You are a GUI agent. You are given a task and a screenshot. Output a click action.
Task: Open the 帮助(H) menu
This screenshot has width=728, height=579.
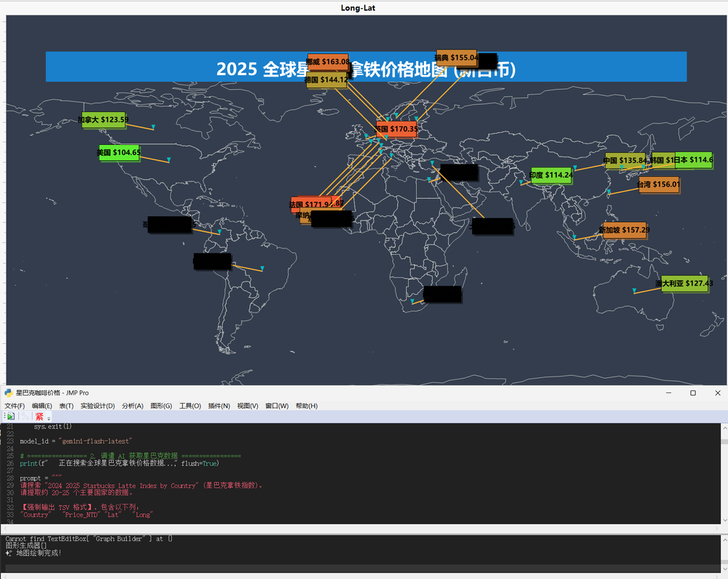(306, 406)
